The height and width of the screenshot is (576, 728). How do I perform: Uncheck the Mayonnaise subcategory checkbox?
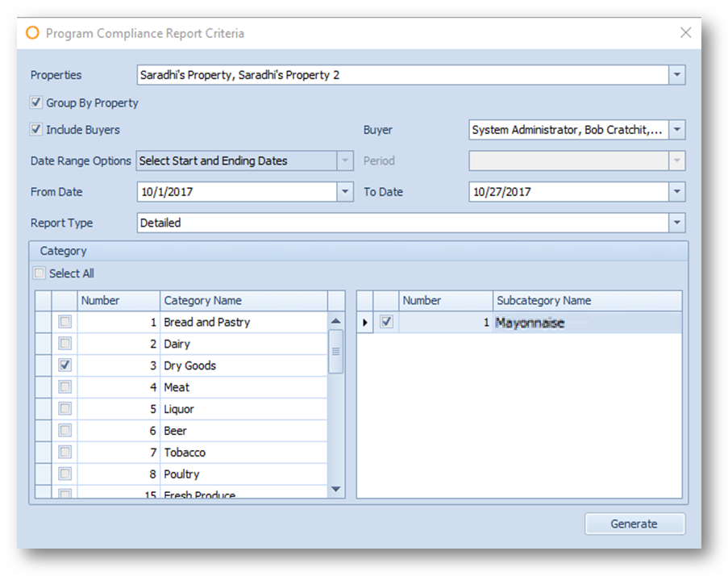[x=386, y=322]
